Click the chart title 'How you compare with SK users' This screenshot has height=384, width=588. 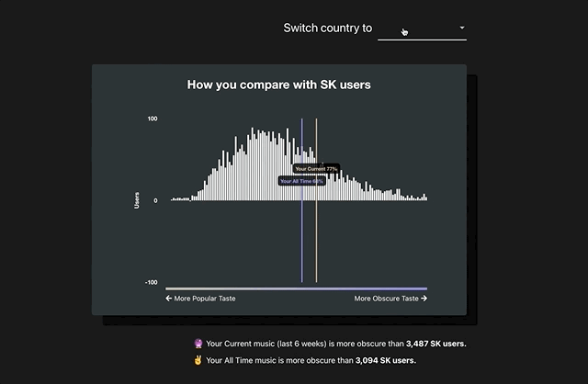(279, 85)
